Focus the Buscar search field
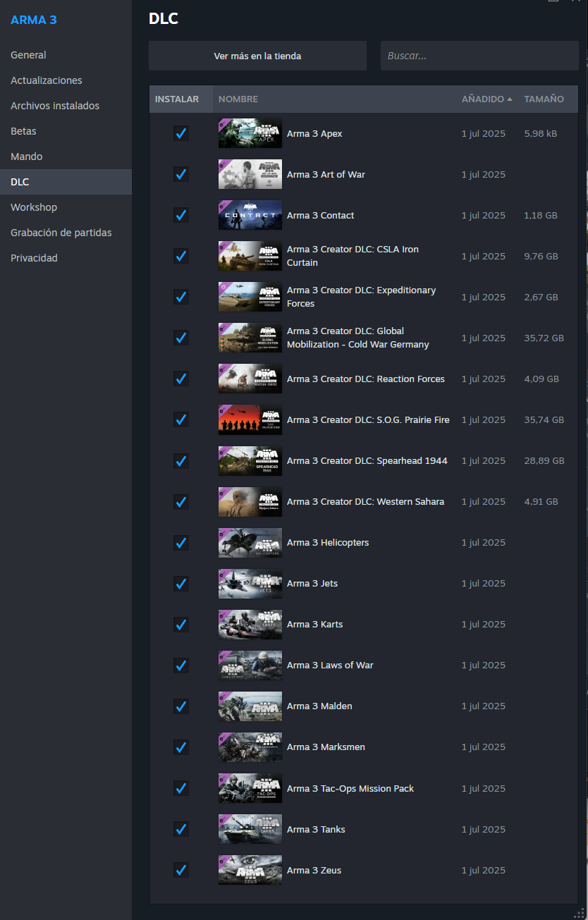 479,56
